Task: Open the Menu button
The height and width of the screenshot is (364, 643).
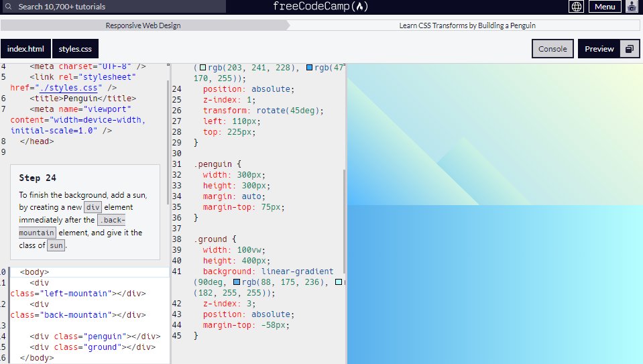Action: point(605,7)
